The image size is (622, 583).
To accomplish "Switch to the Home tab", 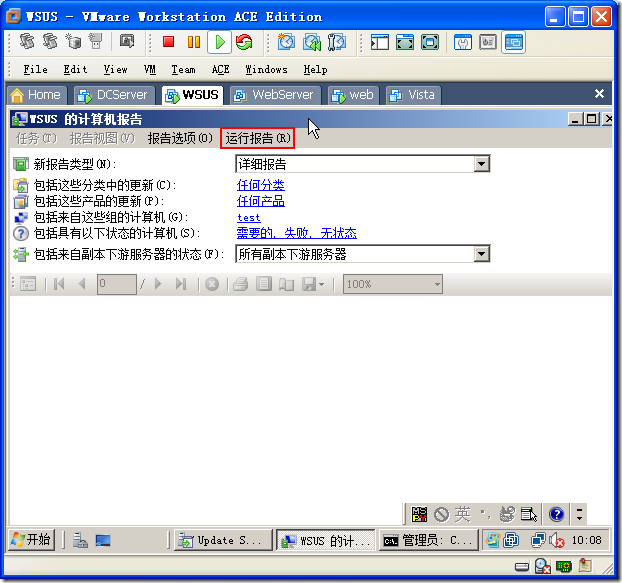I will tap(36, 95).
